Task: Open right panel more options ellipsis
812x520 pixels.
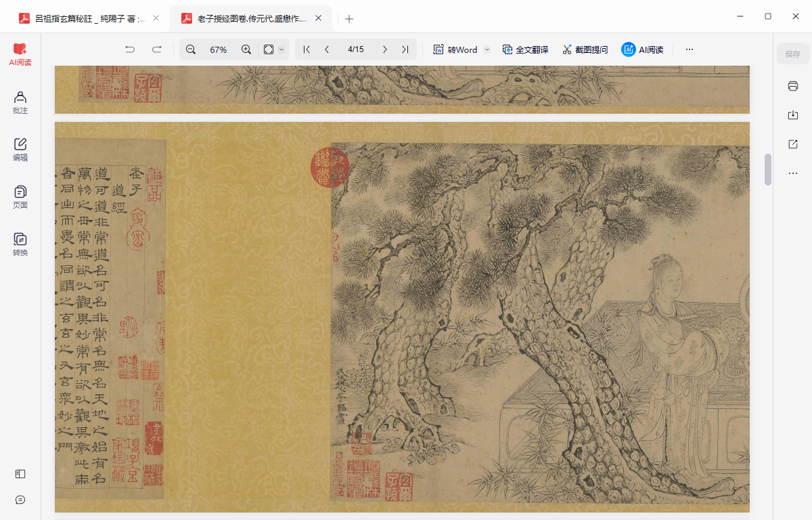Action: (x=793, y=173)
